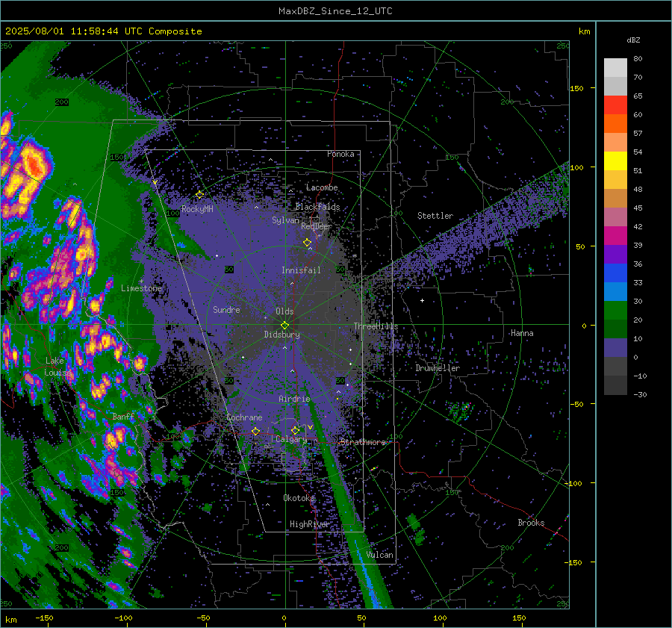672x628 pixels.
Task: Click the yellow diamond marker under RedDeer
Action: tap(308, 243)
